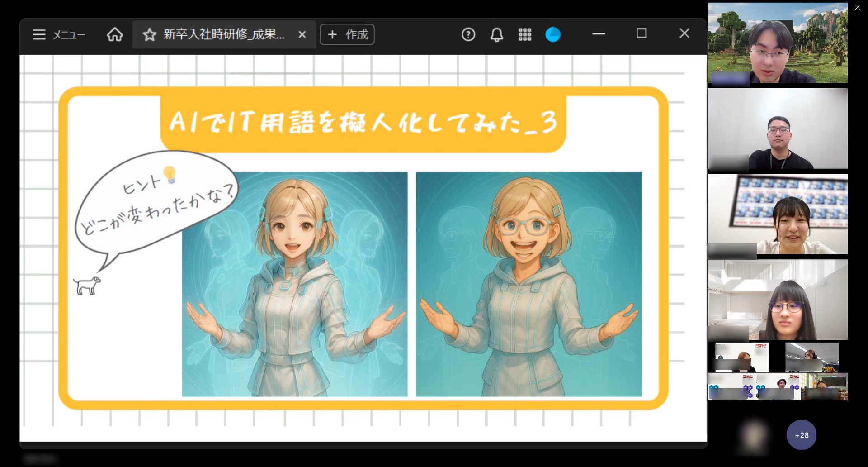
Task: Star the 新卒入社時研修 document tab
Action: 149,35
